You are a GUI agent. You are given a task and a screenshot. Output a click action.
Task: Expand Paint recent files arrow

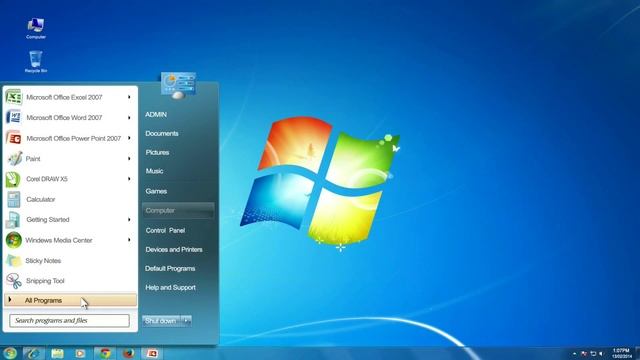click(129, 158)
